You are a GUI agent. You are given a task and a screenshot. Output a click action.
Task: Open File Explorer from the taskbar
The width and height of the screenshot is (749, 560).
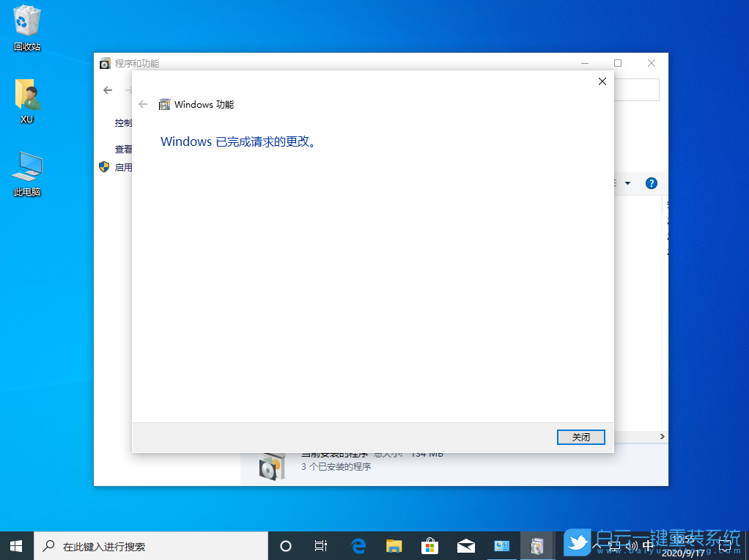coord(394,545)
